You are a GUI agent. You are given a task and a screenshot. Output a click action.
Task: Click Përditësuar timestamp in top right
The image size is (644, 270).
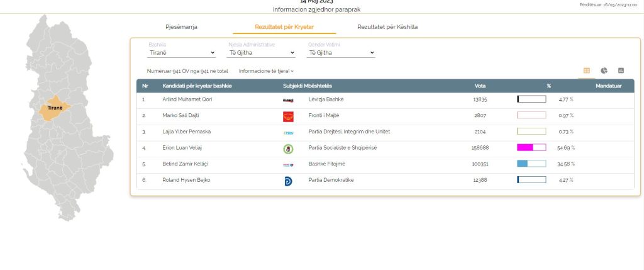(x=608, y=4)
